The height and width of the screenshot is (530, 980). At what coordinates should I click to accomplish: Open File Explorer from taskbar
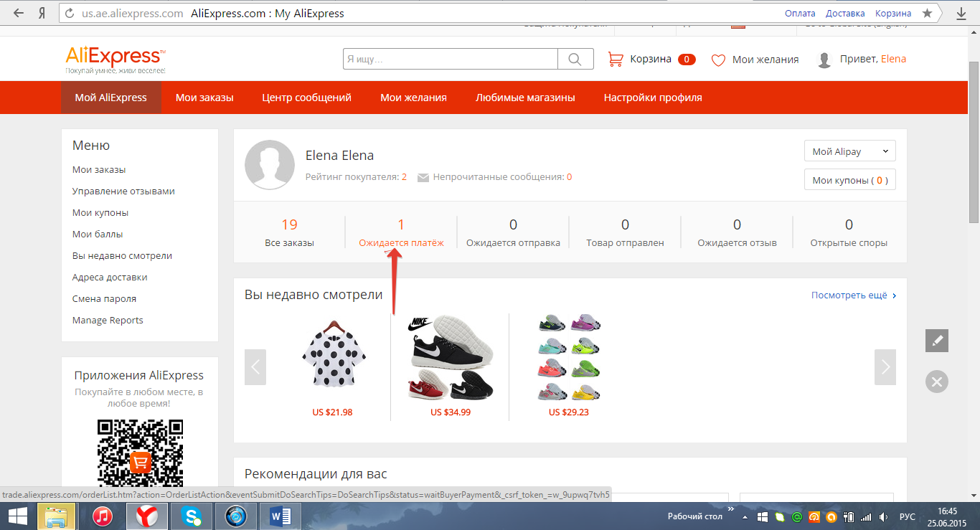[x=56, y=516]
